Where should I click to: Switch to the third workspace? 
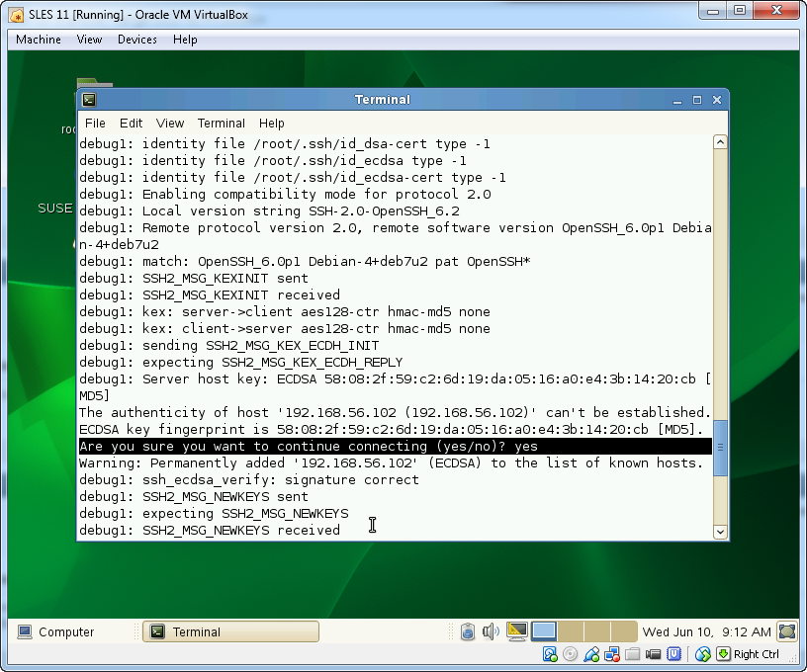(597, 631)
